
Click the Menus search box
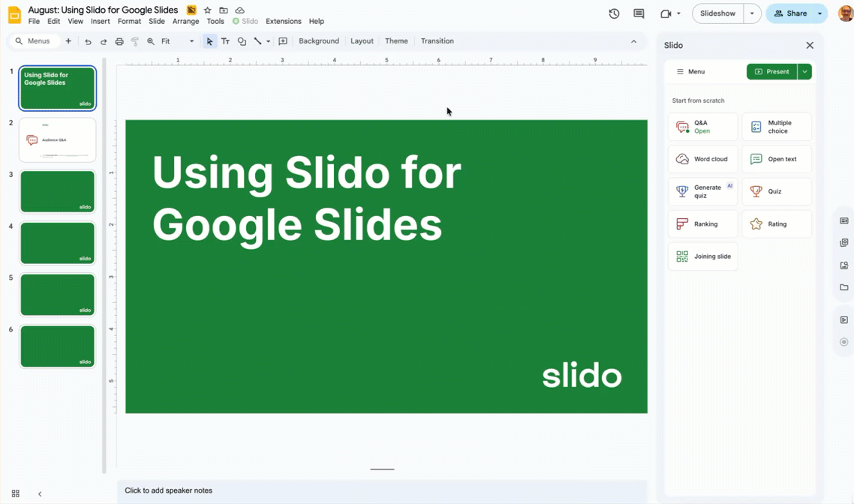pos(35,41)
